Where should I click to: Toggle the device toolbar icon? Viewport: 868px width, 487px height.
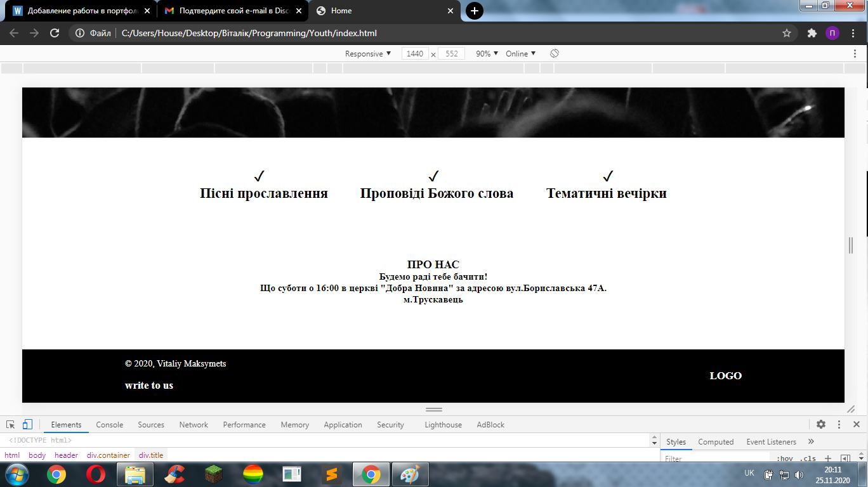(x=27, y=425)
